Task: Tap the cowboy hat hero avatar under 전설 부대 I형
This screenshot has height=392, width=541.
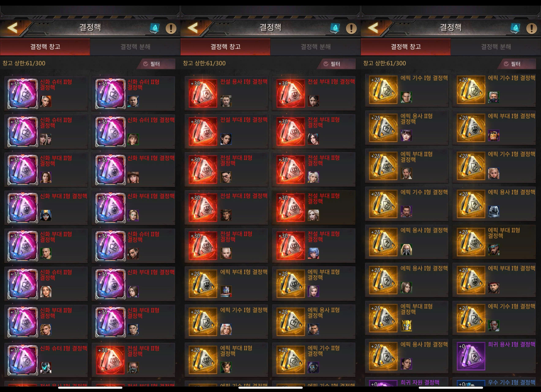Action: pos(226,215)
